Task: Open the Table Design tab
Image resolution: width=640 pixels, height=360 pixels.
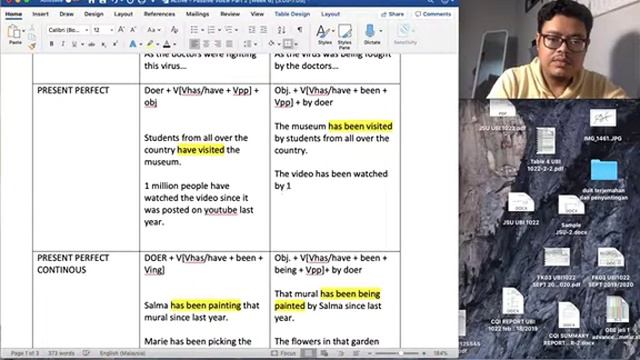Action: [292, 14]
